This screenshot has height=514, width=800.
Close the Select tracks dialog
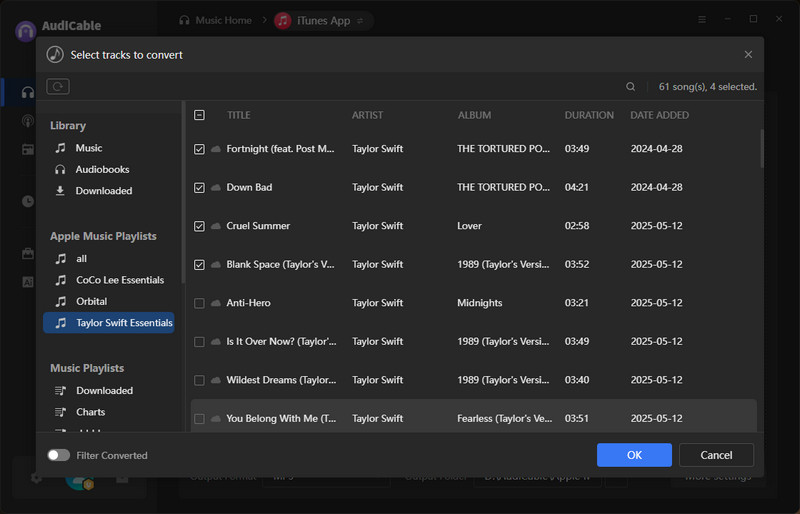[x=748, y=55]
